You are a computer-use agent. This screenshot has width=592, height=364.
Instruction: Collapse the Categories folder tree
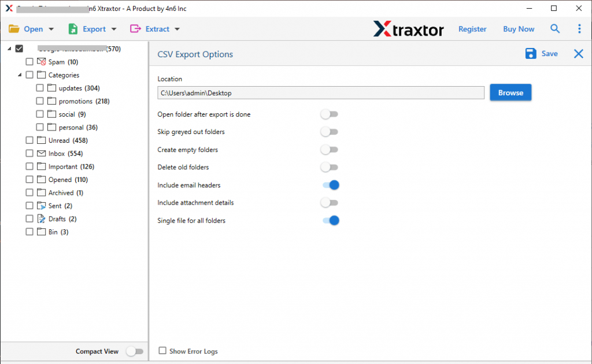click(19, 75)
